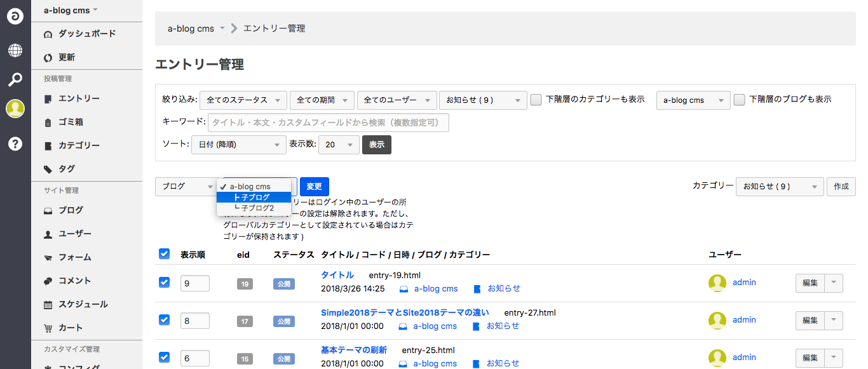Viewport: 868px width, 369px height.
Task: Open the タイトル entry link
Action: pos(337,275)
